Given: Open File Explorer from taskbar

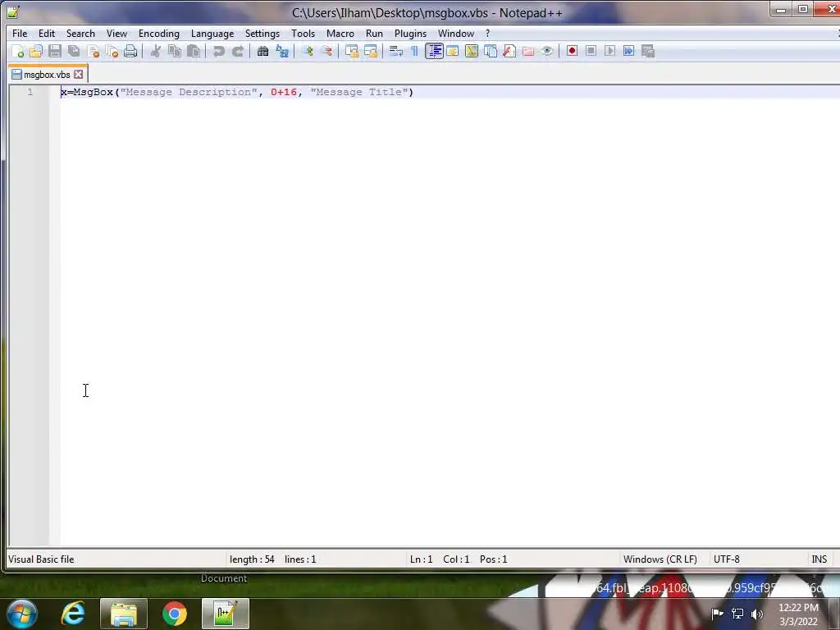Looking at the screenshot, I should tap(124, 614).
